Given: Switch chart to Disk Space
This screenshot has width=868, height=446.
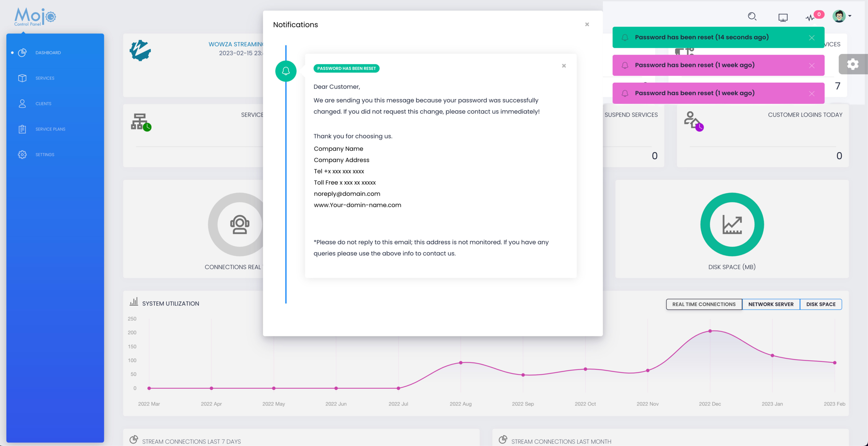Looking at the screenshot, I should pyautogui.click(x=821, y=304).
